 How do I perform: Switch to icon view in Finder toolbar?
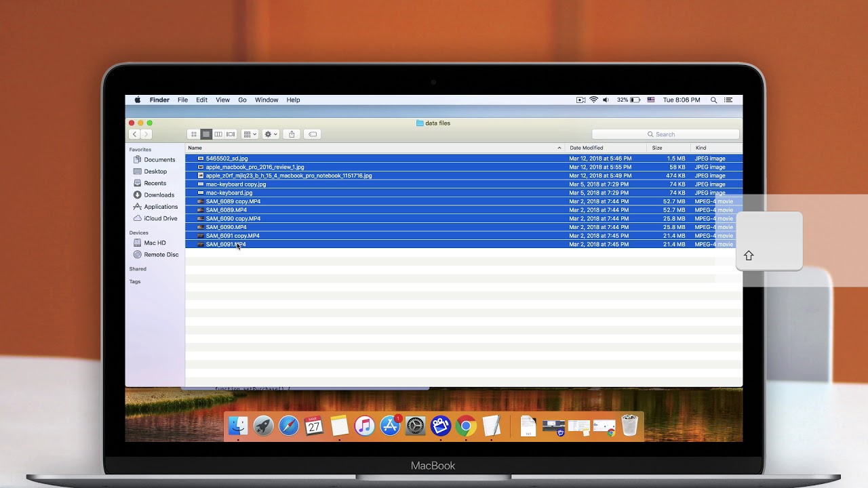[193, 134]
